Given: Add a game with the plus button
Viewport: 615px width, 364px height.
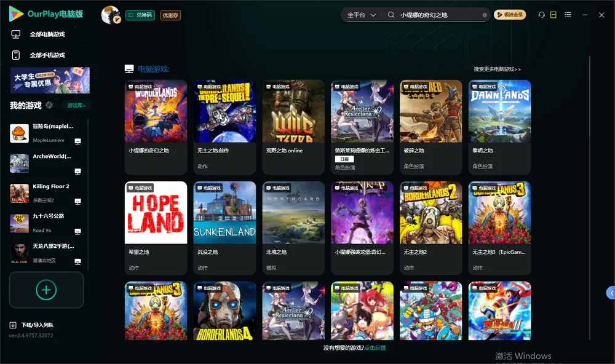Looking at the screenshot, I should click(46, 290).
